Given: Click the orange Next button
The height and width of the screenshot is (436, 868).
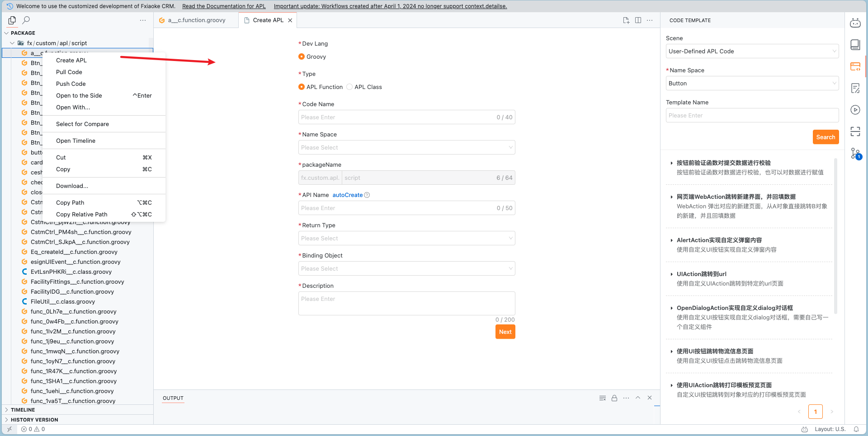Looking at the screenshot, I should [x=505, y=332].
